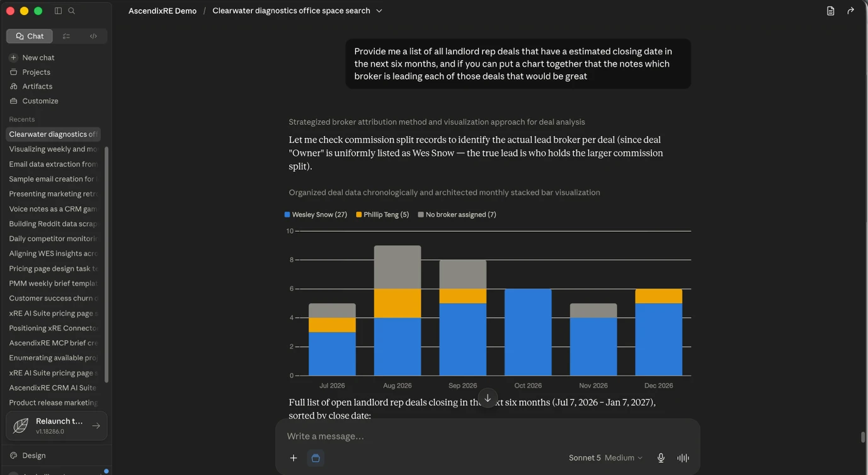This screenshot has width=868, height=475.
Task: Click the gray No broker legend swatch
Action: 421,214
